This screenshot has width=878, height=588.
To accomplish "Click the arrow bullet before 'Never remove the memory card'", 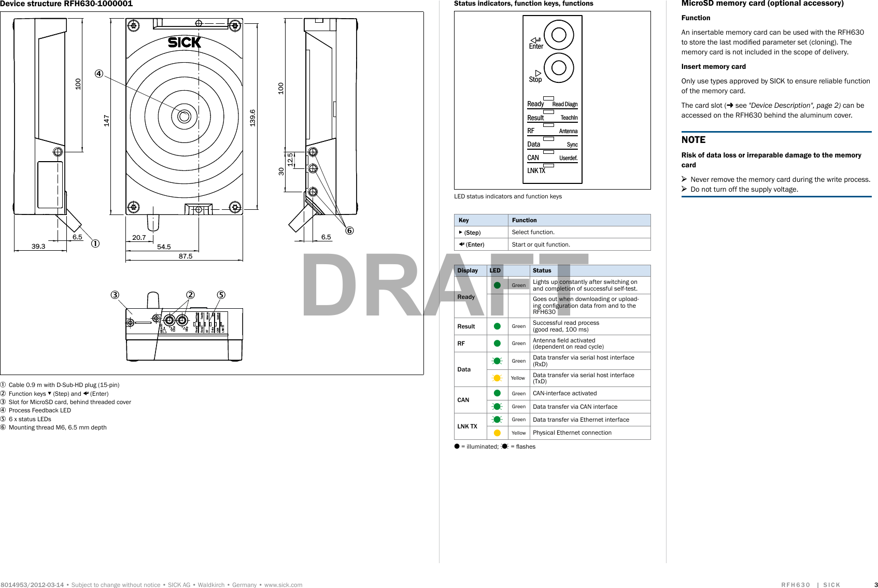I will pos(684,179).
